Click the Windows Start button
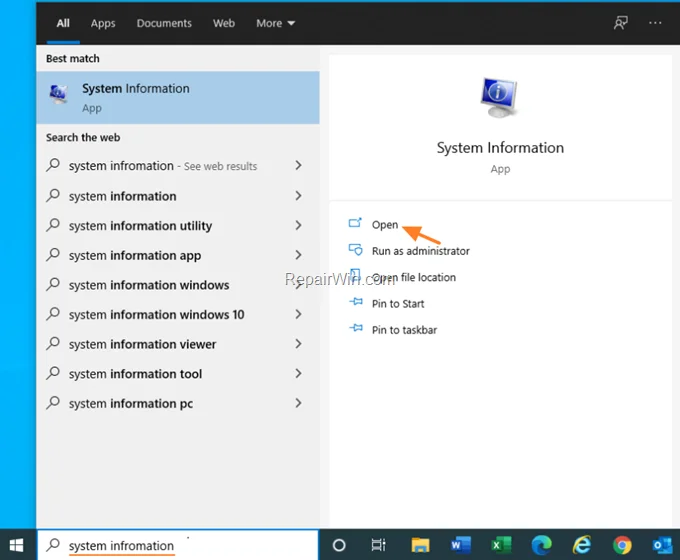 point(16,545)
